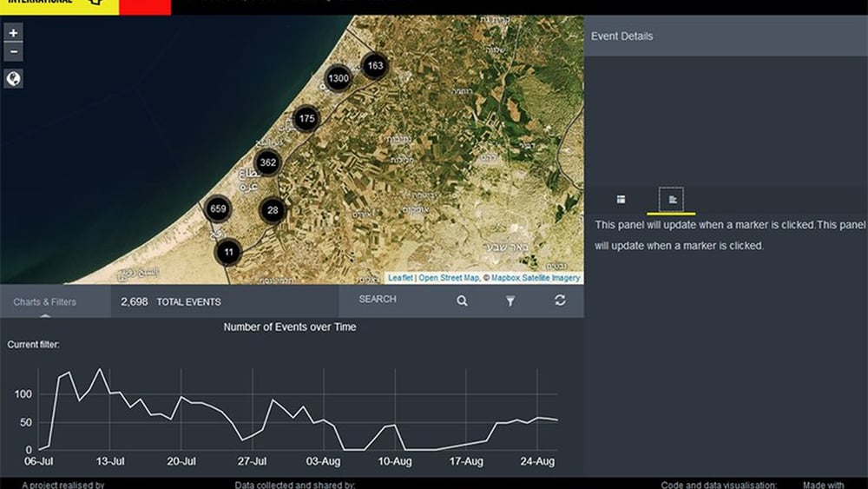This screenshot has width=868, height=489.
Task: Type in the SEARCH field
Action: tap(399, 300)
